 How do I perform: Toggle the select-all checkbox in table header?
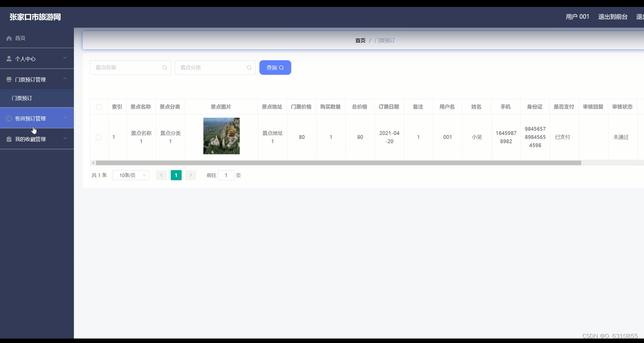point(99,107)
